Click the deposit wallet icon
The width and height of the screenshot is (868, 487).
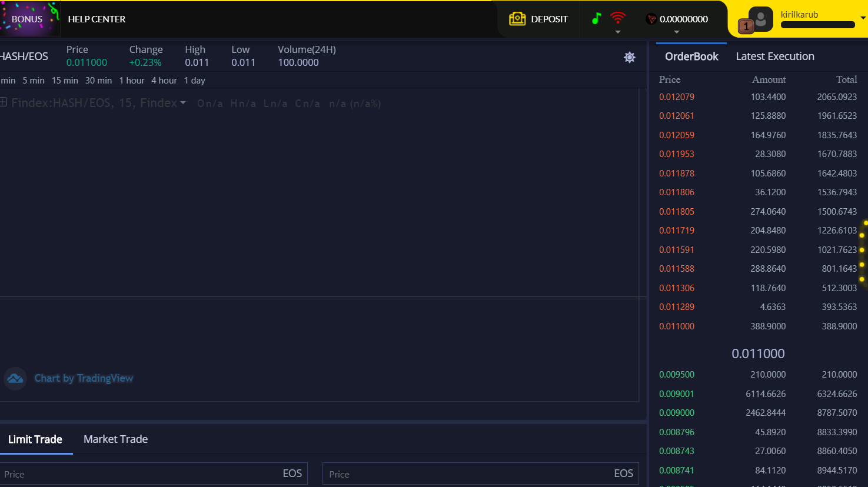pyautogui.click(x=517, y=19)
